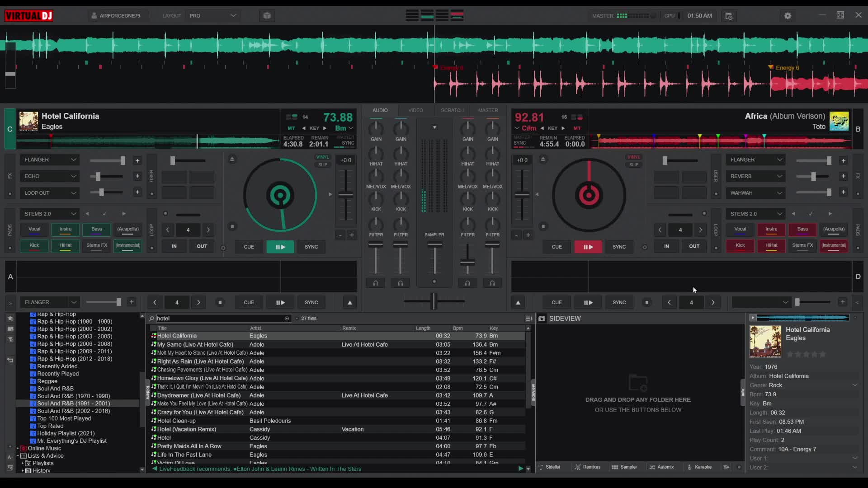Click the record icon next to the clock
Image resolution: width=868 pixels, height=488 pixels.
tap(729, 16)
